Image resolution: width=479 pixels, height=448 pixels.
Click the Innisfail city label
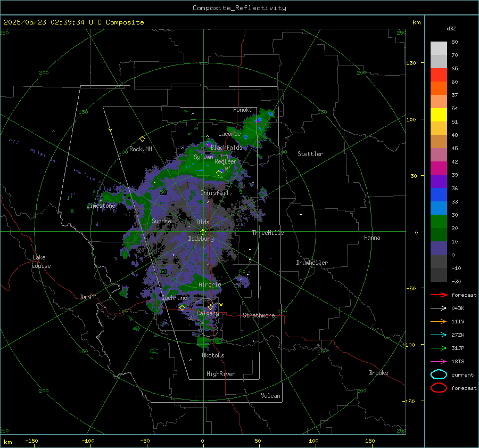[x=214, y=193]
